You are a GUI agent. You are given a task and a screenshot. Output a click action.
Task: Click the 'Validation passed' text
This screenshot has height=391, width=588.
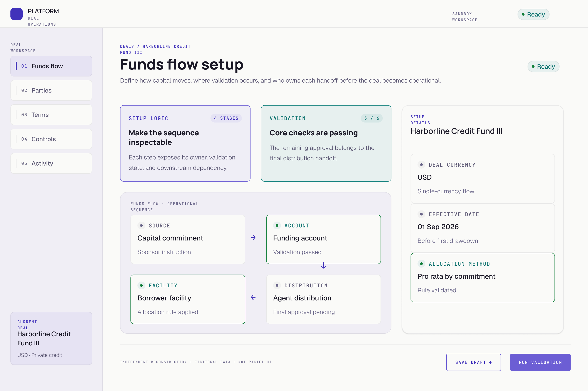297,252
